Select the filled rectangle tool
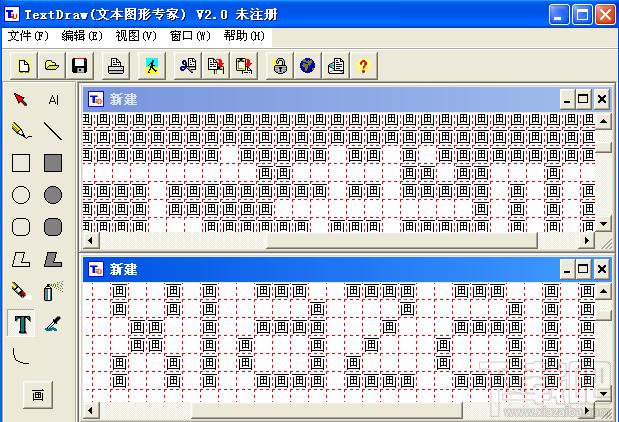Image resolution: width=619 pixels, height=422 pixels. click(x=53, y=163)
